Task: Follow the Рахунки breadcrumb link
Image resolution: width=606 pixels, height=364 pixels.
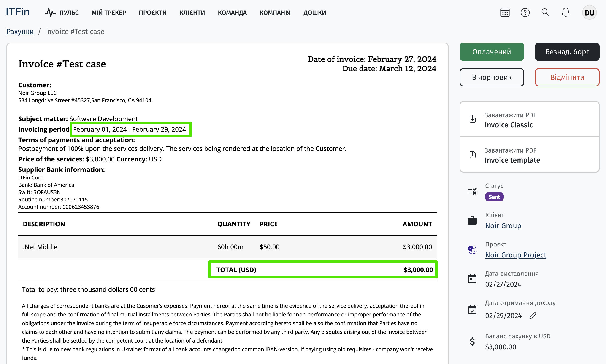Action: (x=20, y=32)
